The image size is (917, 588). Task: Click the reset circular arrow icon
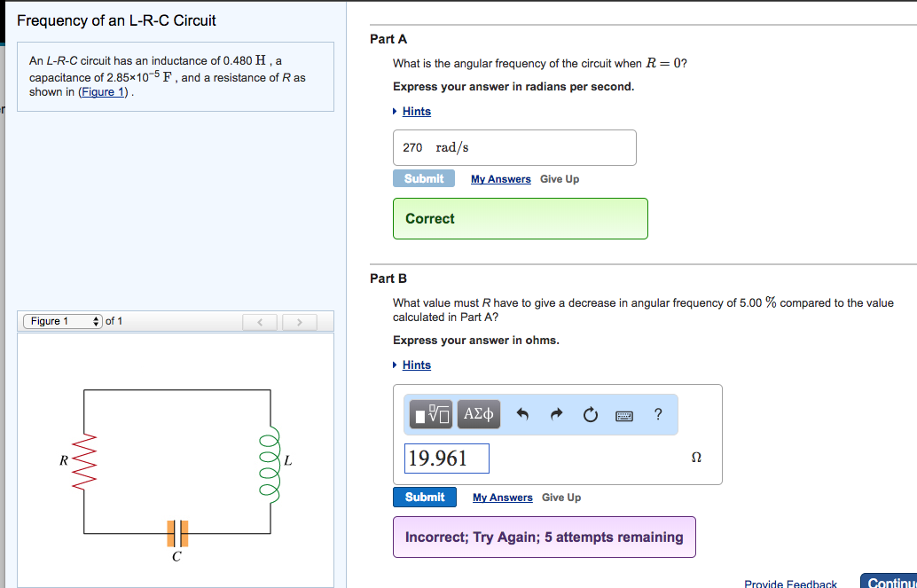(x=591, y=414)
